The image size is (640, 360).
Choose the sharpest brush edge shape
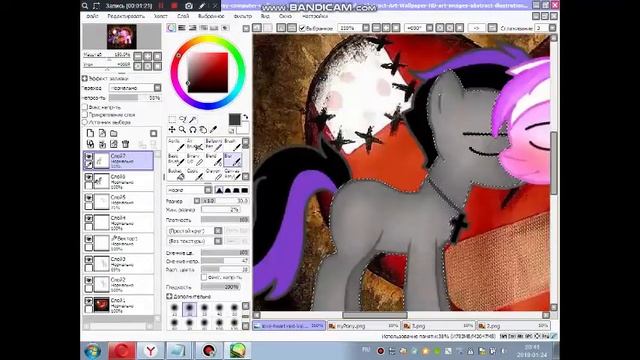tap(219, 190)
